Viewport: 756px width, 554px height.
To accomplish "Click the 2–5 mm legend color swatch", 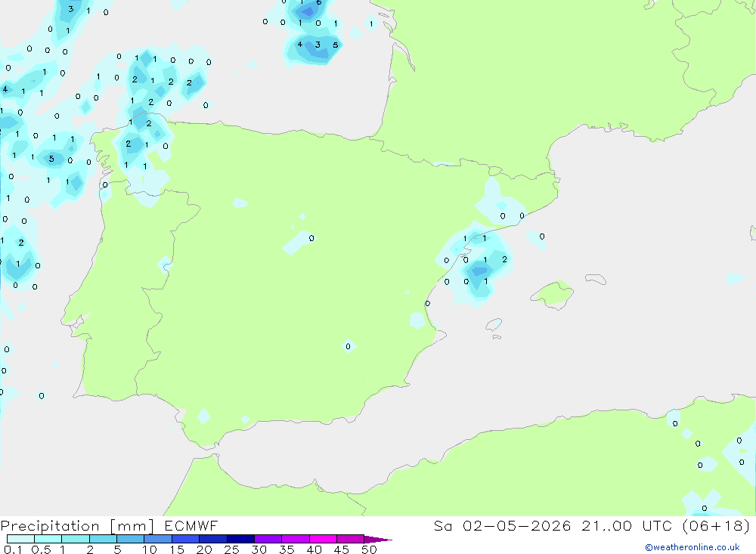I will coord(103,539).
